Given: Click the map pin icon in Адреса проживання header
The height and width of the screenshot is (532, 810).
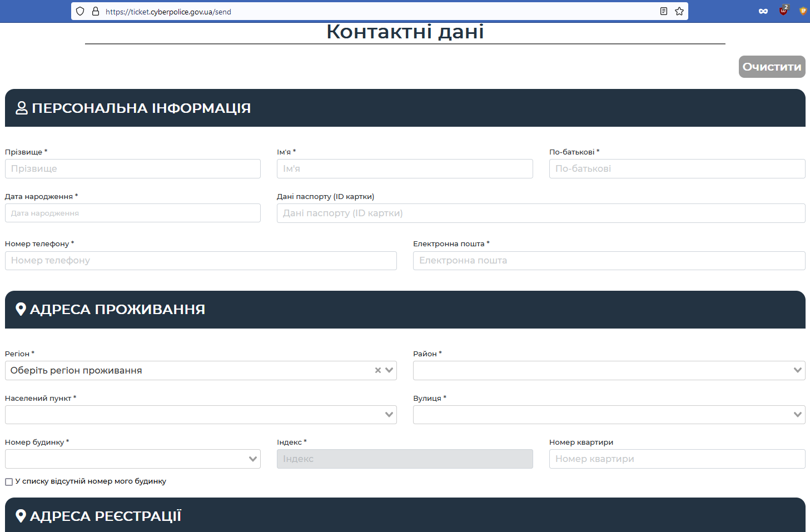Looking at the screenshot, I should pyautogui.click(x=21, y=309).
